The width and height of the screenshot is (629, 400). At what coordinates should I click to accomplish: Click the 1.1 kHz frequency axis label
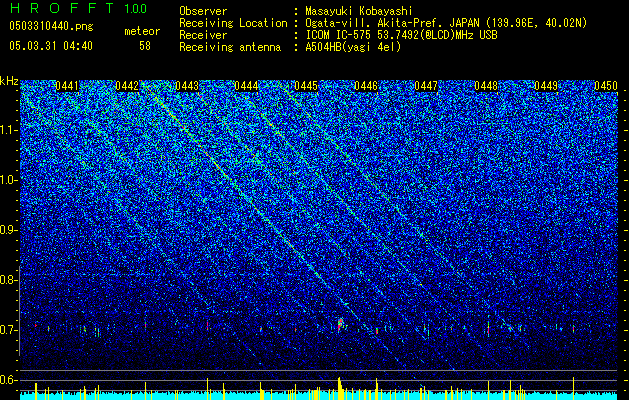pyautogui.click(x=8, y=130)
